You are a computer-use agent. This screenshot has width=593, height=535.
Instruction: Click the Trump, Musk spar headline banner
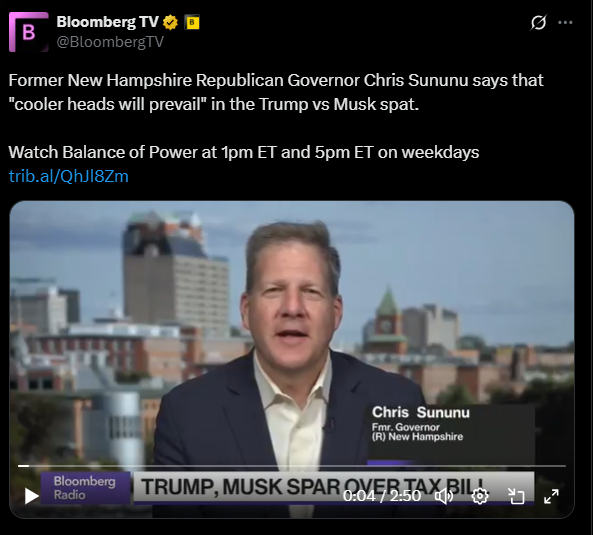click(334, 487)
